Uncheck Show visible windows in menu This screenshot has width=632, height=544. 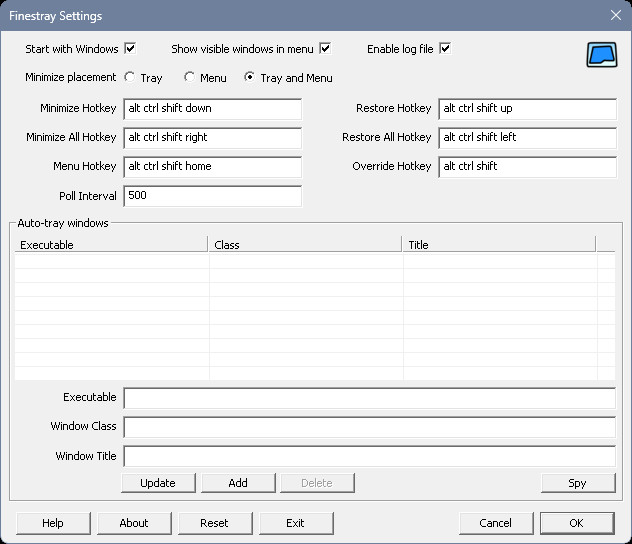click(325, 49)
